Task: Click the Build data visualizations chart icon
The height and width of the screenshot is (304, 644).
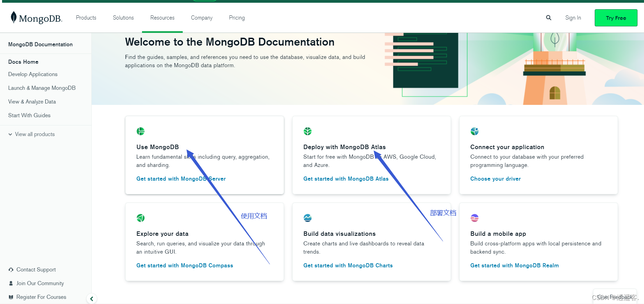Action: coord(308,218)
